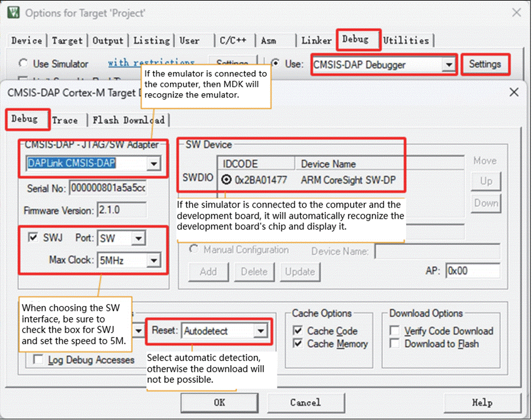The height and width of the screenshot is (420, 532).
Task: Click ARM CoreSight SW-DP device entry
Action: 348,180
